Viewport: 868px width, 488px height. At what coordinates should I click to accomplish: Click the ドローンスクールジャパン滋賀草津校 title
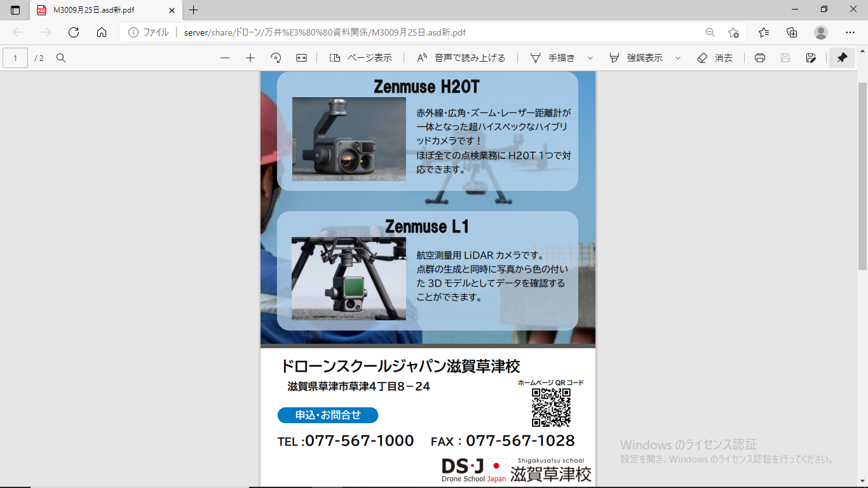400,366
